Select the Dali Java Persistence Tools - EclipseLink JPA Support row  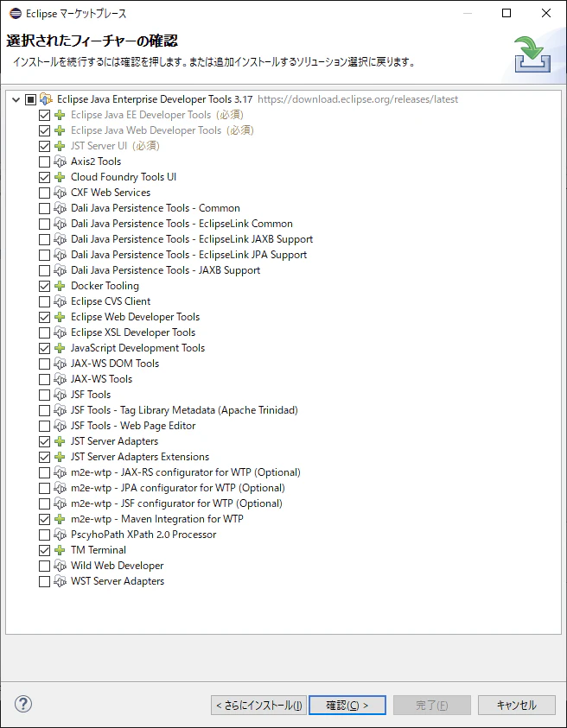click(x=188, y=255)
